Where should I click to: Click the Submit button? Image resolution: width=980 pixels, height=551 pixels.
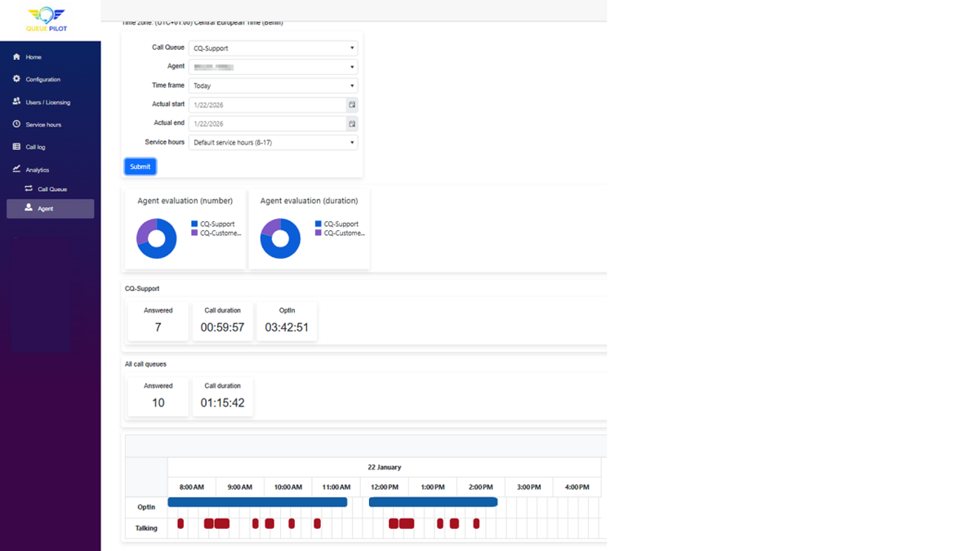[140, 166]
